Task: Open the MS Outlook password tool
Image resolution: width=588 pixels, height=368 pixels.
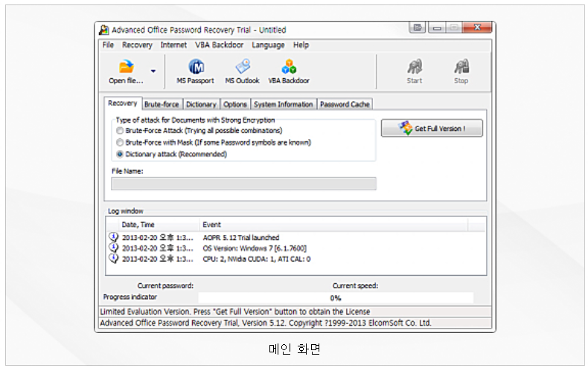Action: (x=242, y=71)
